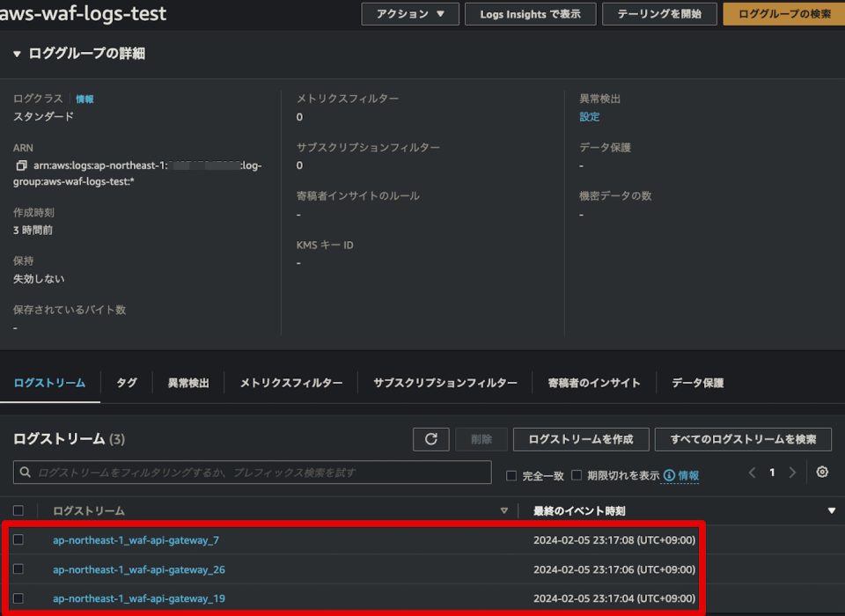Select checkbox for waf-api-gateway_26 stream
The height and width of the screenshot is (616, 845).
[18, 569]
